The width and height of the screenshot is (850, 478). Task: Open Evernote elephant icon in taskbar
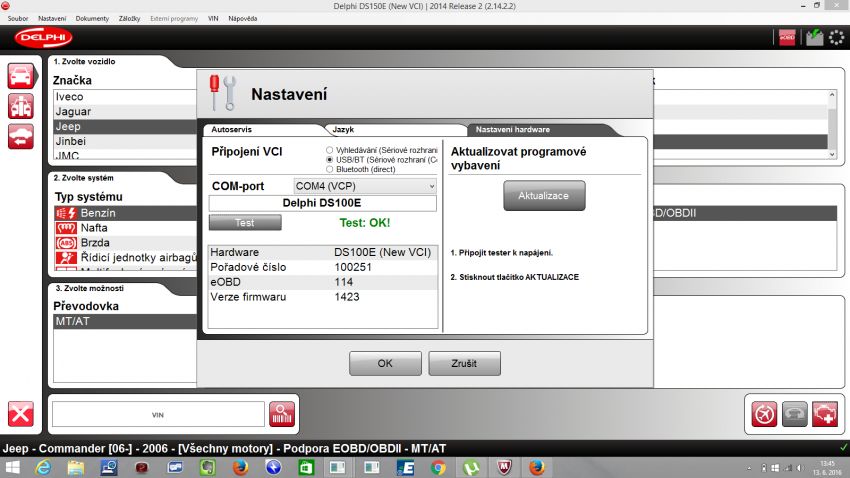pyautogui.click(x=208, y=467)
